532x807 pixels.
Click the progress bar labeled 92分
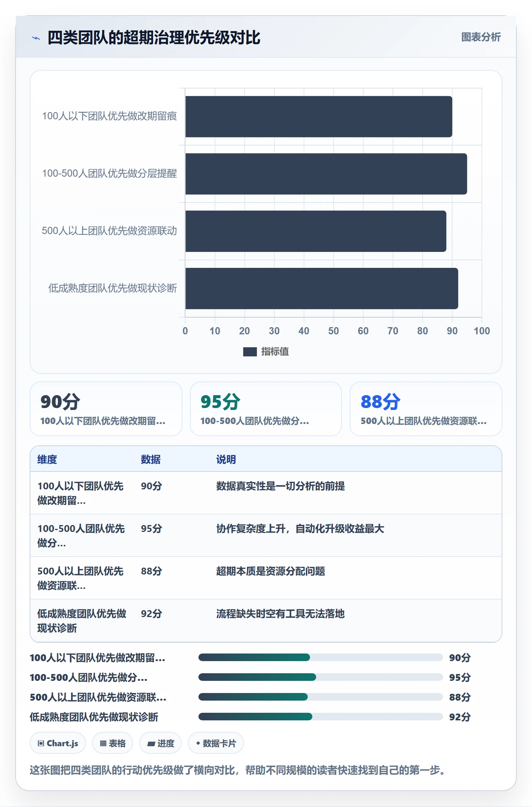point(321,717)
